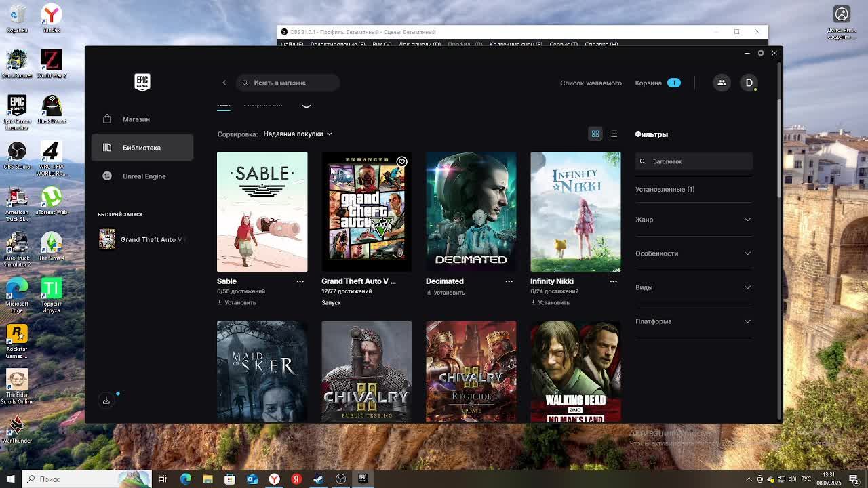Open Rockstar Games desktop icon
Image resolution: width=868 pixels, height=488 pixels.
pyautogui.click(x=17, y=342)
